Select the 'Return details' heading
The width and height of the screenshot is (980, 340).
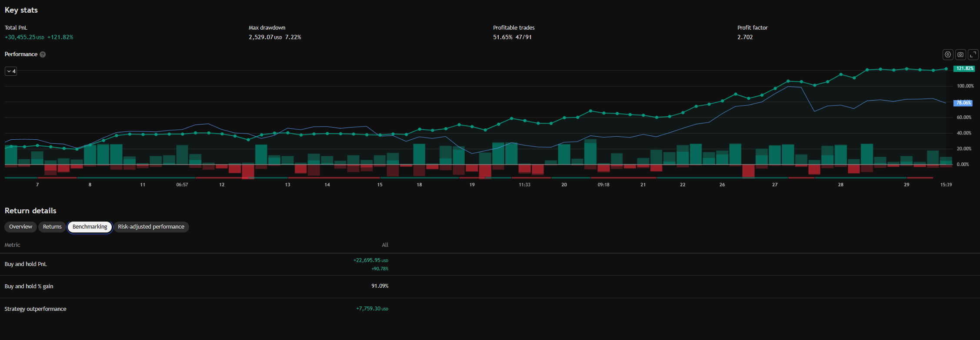[30, 211]
